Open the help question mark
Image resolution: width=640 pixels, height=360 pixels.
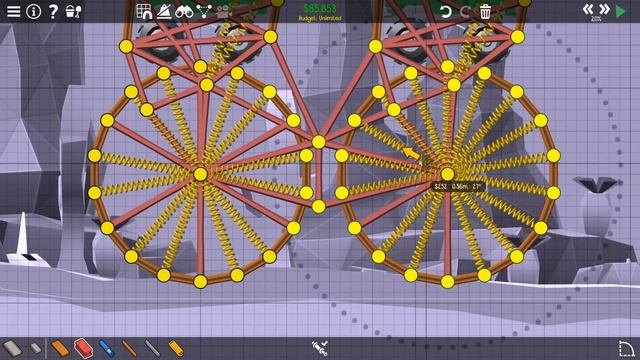[53, 11]
